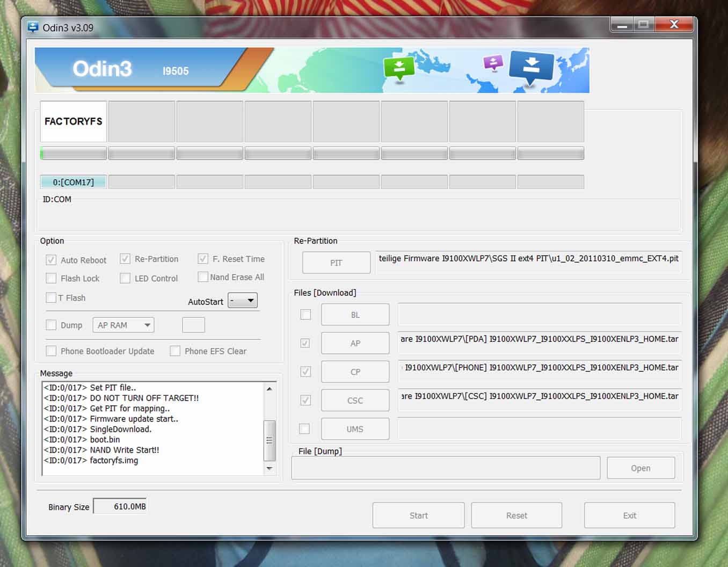Image resolution: width=728 pixels, height=567 pixels.
Task: Click the Open dump file button
Action: point(641,468)
